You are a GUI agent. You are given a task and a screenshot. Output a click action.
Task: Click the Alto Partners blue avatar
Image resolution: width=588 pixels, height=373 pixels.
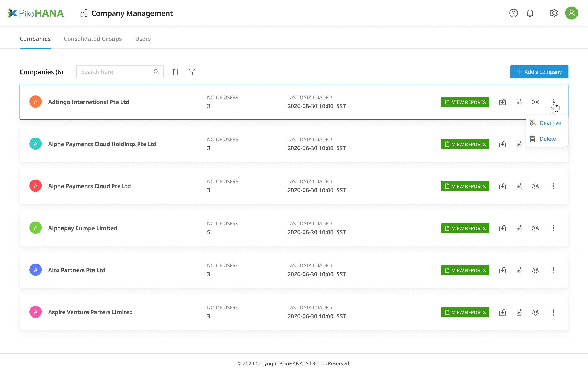tap(35, 270)
